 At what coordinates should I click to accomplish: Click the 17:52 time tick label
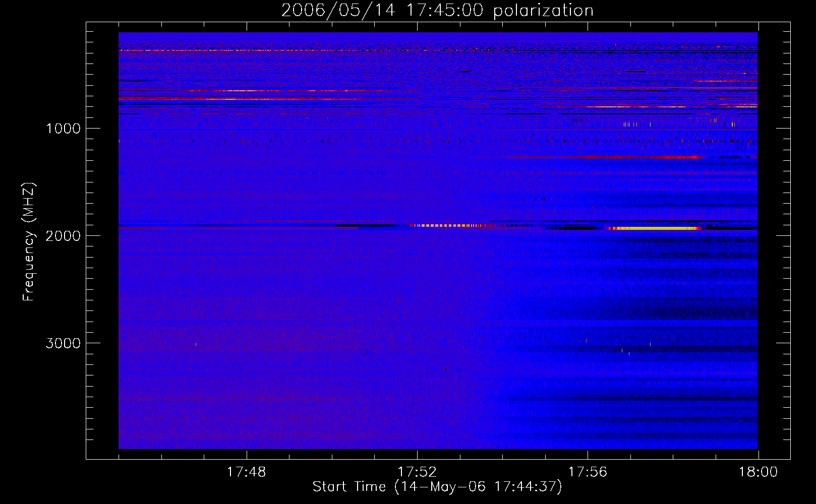(417, 472)
